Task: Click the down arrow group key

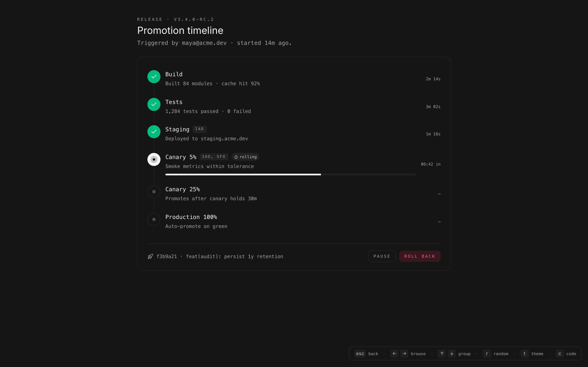Action: (452, 354)
